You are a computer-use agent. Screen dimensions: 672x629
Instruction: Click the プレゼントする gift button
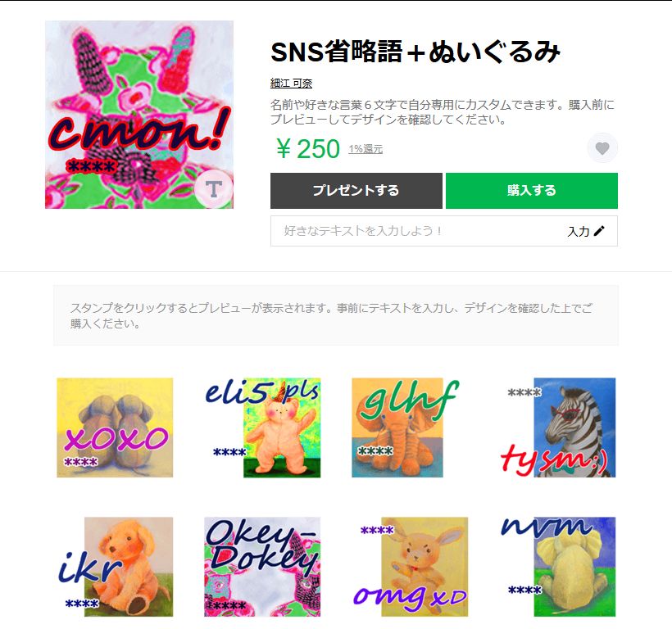[x=356, y=191]
